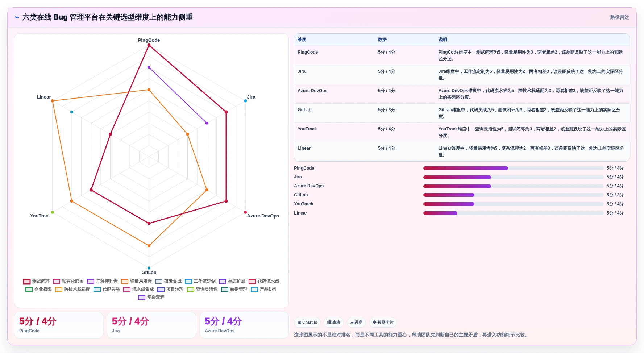The width and height of the screenshot is (644, 353).
Task: Select the YouTrack table row name
Action: coord(307,129)
